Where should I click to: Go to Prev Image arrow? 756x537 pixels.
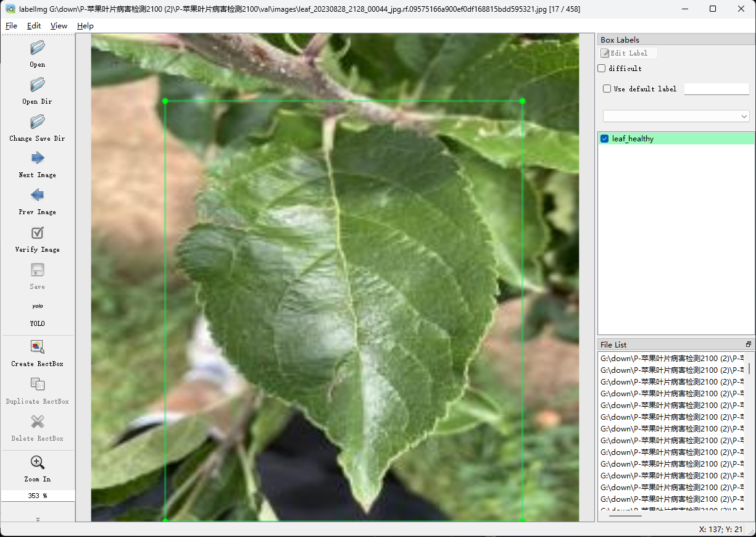[x=38, y=195]
